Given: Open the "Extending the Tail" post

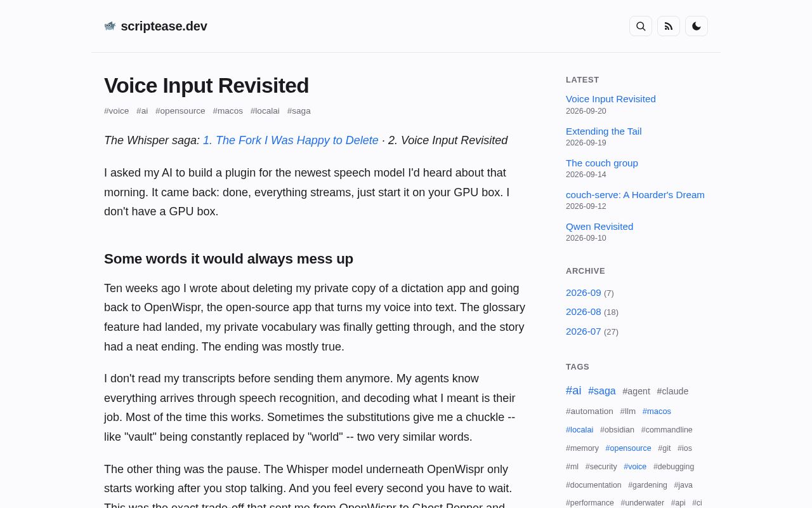Looking at the screenshot, I should [x=604, y=131].
